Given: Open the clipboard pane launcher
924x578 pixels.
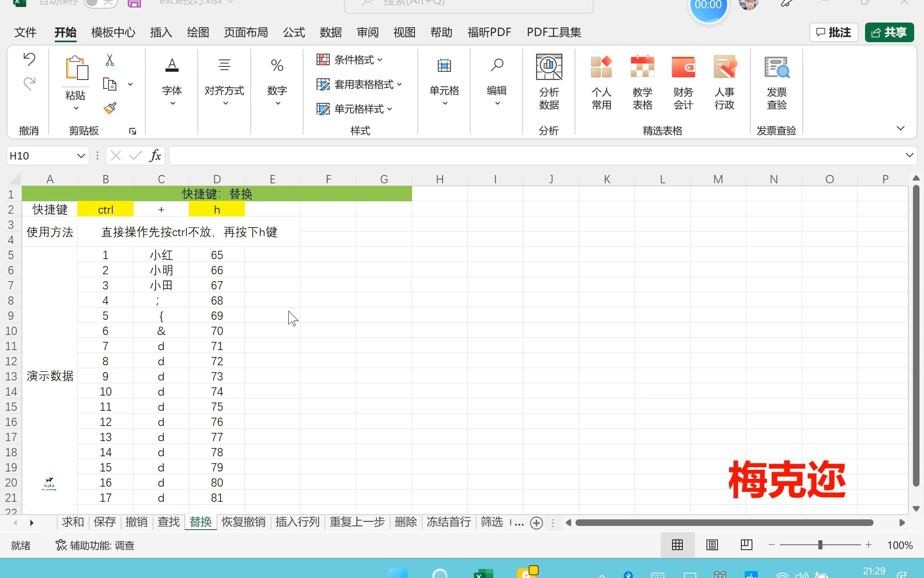Looking at the screenshot, I should (132, 131).
